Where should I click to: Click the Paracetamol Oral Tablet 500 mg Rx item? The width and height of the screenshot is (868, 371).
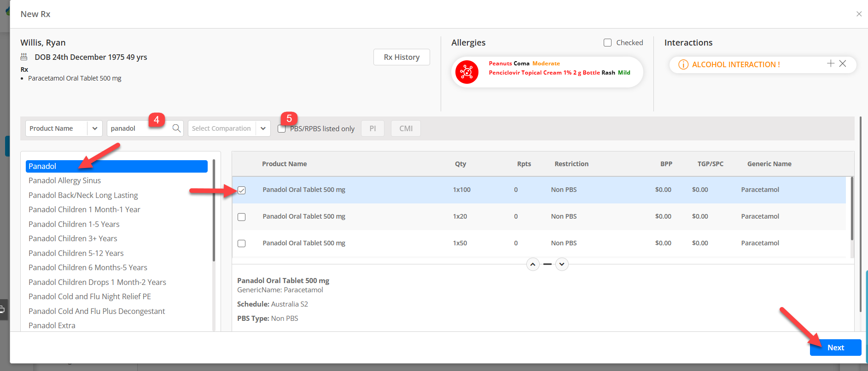click(x=75, y=78)
